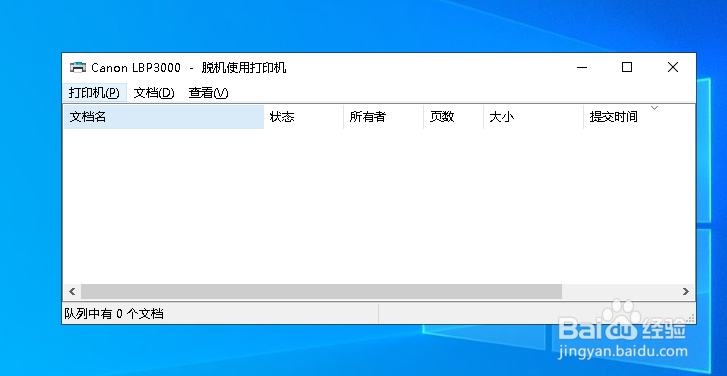Sort by the 状态 column header
This screenshot has height=376, width=727.
coord(304,117)
